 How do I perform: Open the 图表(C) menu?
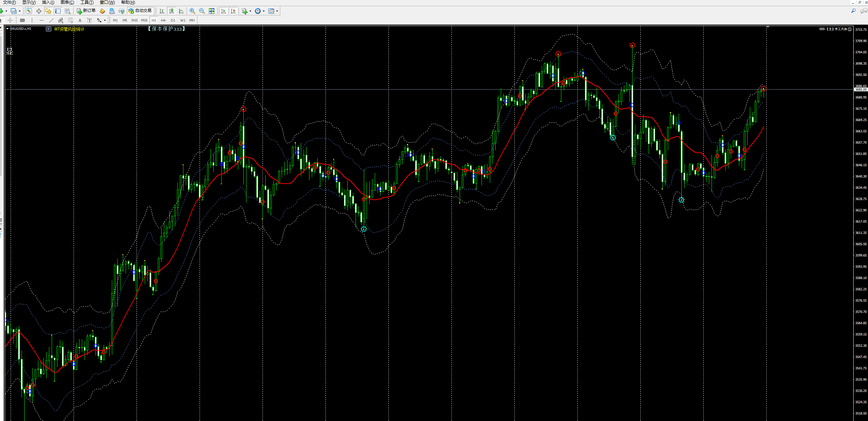point(67,2)
